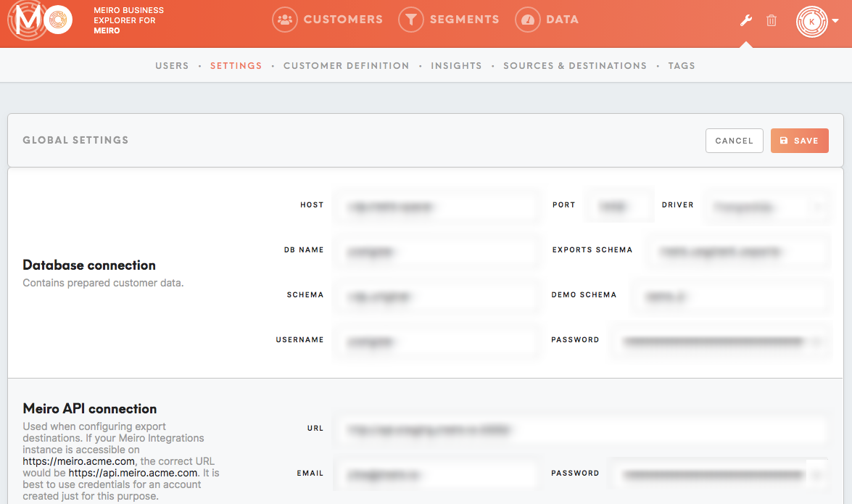852x504 pixels.
Task: Open administration wrench icon
Action: 746,20
